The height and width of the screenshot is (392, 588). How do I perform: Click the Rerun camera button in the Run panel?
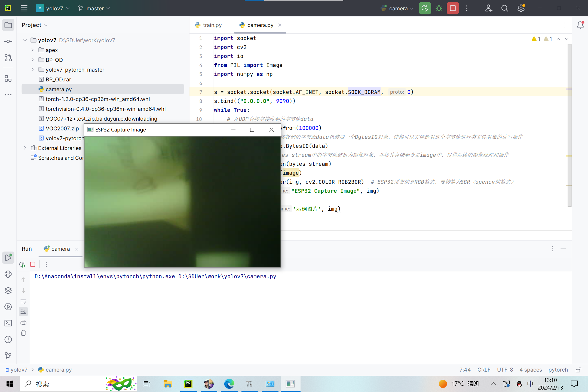(x=22, y=264)
